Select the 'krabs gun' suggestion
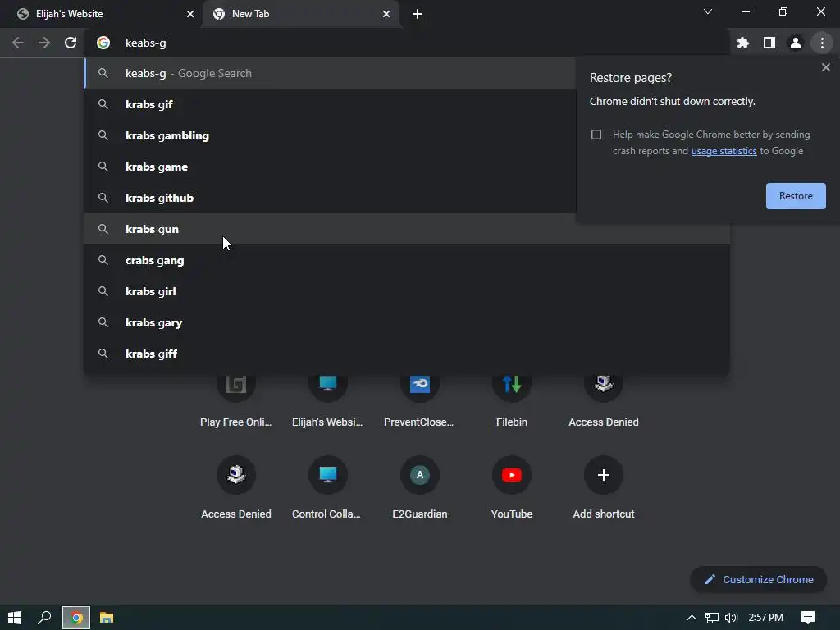Viewport: 840px width, 630px height. point(407,229)
